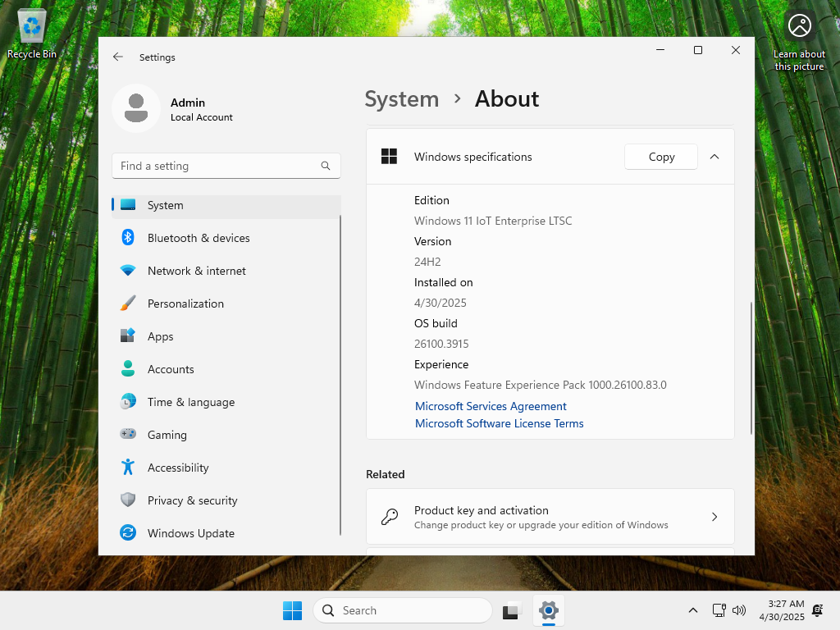Click the Network & internet wifi icon
The height and width of the screenshot is (630, 840).
(128, 271)
